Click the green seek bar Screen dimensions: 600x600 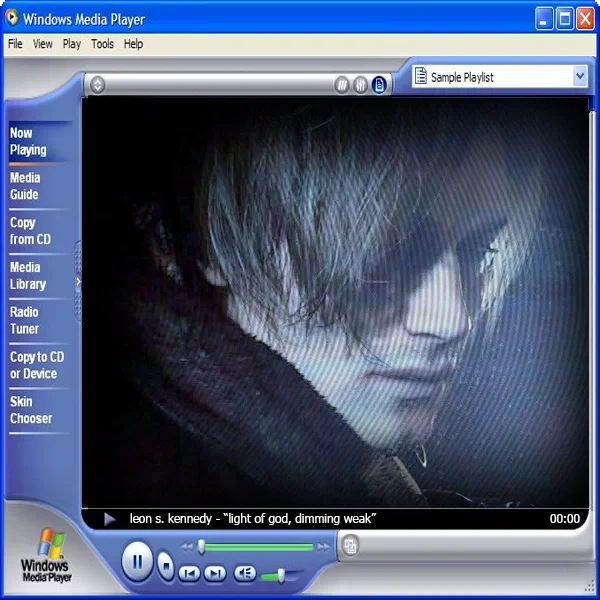coord(259,547)
